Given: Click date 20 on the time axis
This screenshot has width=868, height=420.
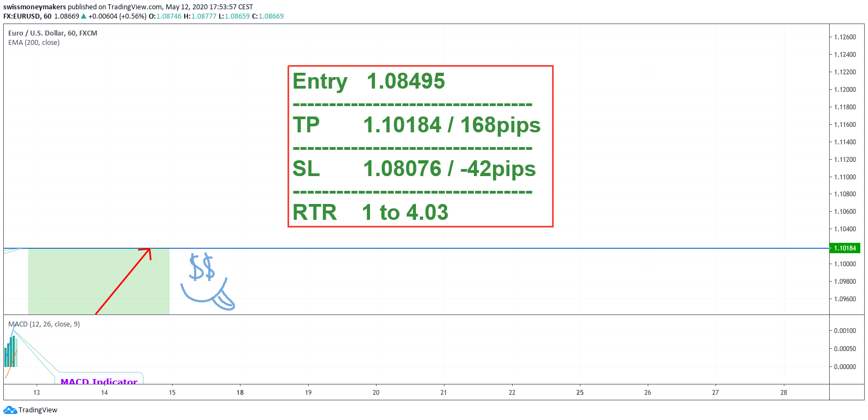Looking at the screenshot, I should [x=376, y=393].
